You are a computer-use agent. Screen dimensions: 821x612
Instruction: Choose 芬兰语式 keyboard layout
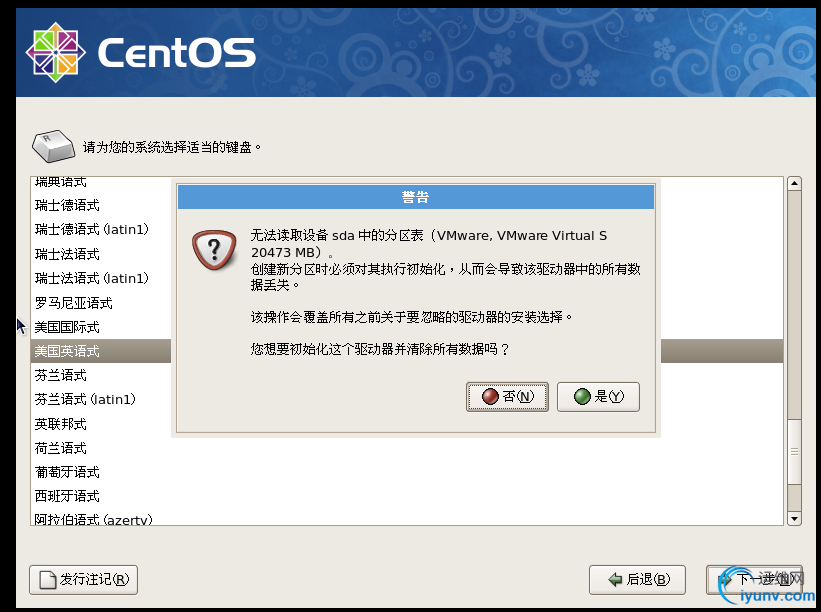61,375
